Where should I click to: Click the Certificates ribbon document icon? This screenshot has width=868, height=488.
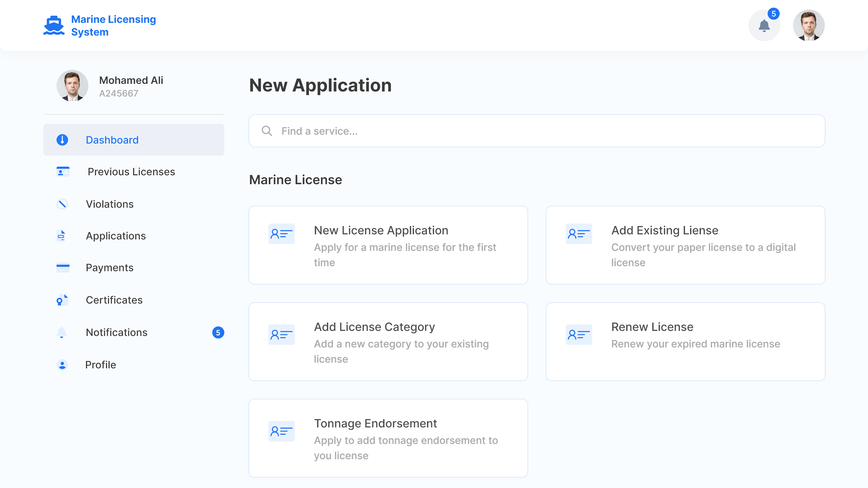pos(62,300)
